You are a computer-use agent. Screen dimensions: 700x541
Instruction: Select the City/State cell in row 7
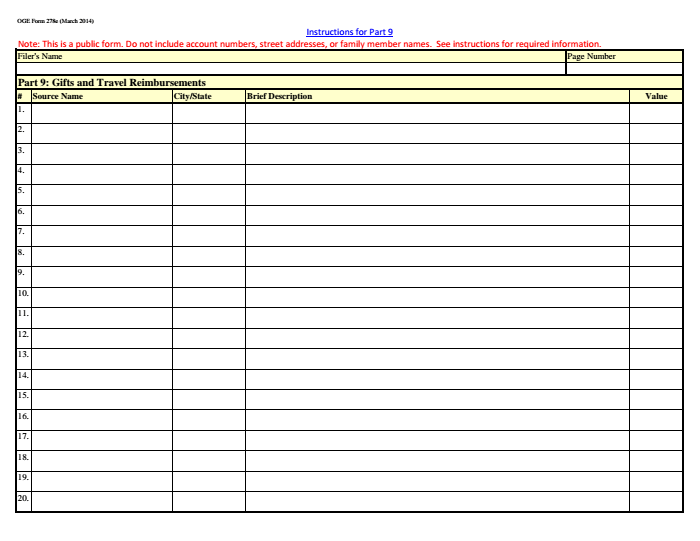tap(209, 236)
